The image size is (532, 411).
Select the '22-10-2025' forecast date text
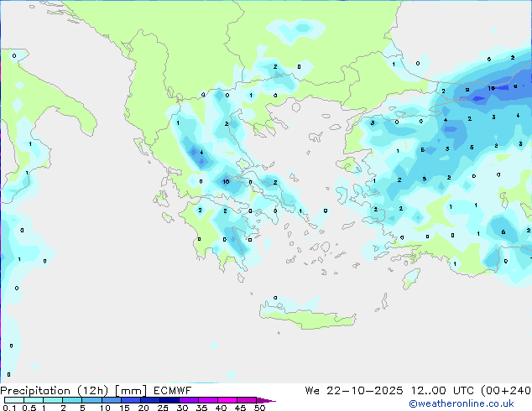(365, 391)
